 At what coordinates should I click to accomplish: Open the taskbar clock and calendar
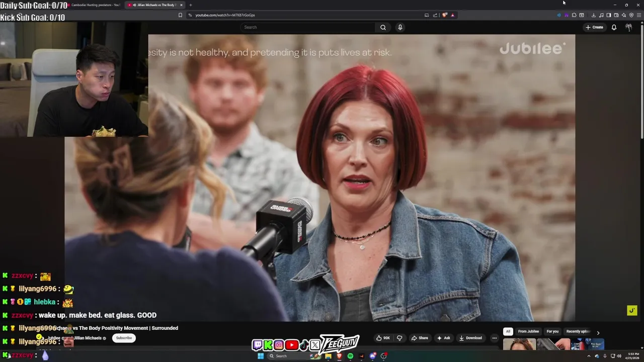click(633, 356)
